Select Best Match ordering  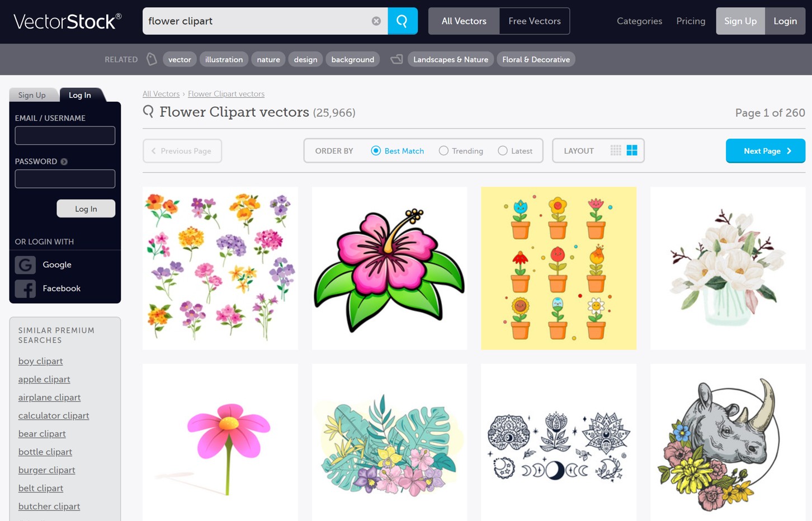pos(398,151)
